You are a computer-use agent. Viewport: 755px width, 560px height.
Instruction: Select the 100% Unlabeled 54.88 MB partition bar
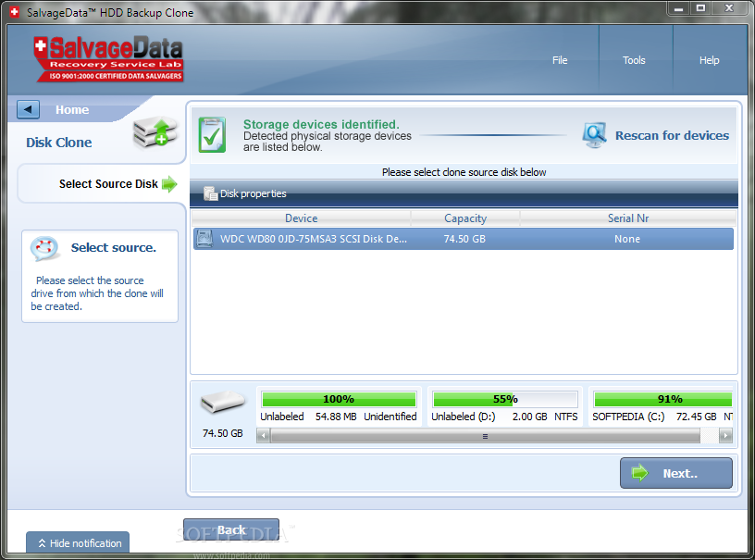point(339,399)
